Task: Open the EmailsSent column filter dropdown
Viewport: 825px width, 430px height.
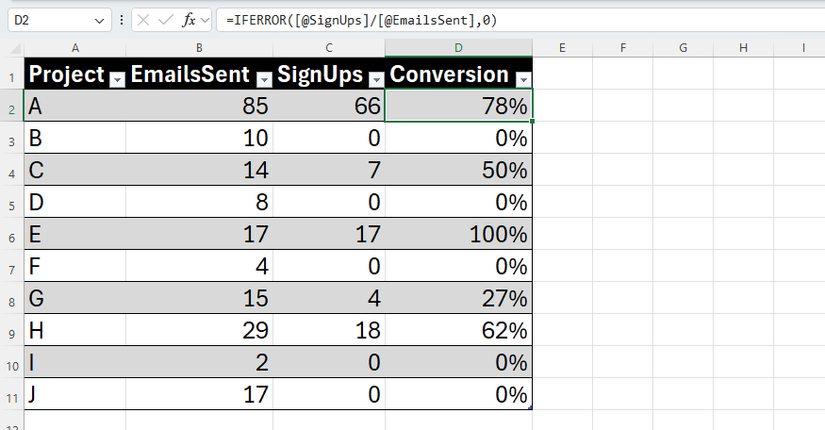Action: 264,79
